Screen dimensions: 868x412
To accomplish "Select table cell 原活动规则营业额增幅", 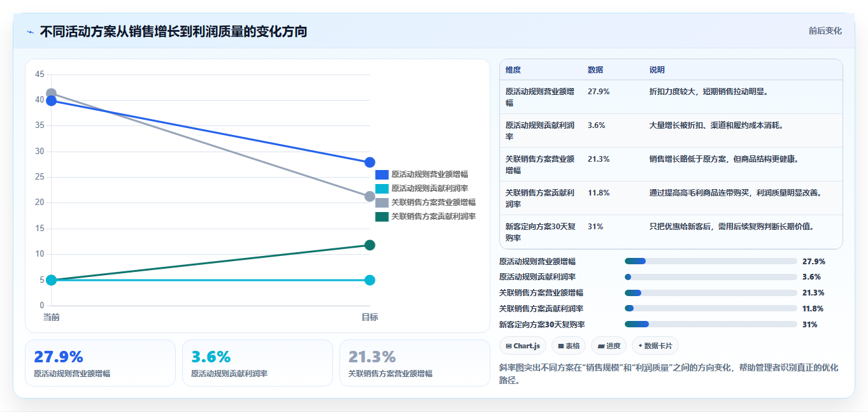I will [x=540, y=97].
